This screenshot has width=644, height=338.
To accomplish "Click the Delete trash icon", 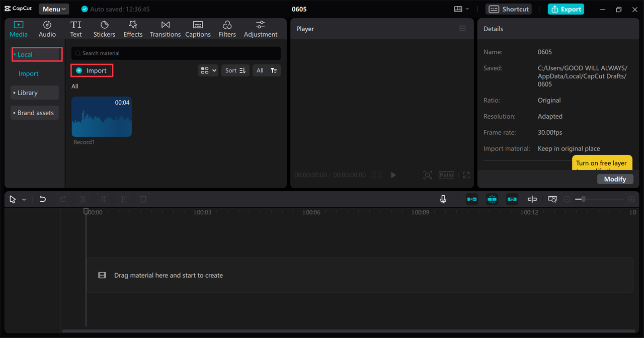I will 143,199.
